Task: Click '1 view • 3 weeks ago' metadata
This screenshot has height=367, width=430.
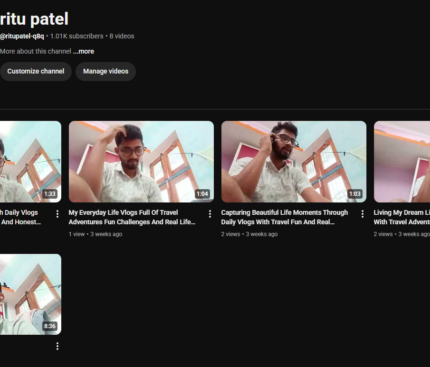Action: click(x=95, y=234)
